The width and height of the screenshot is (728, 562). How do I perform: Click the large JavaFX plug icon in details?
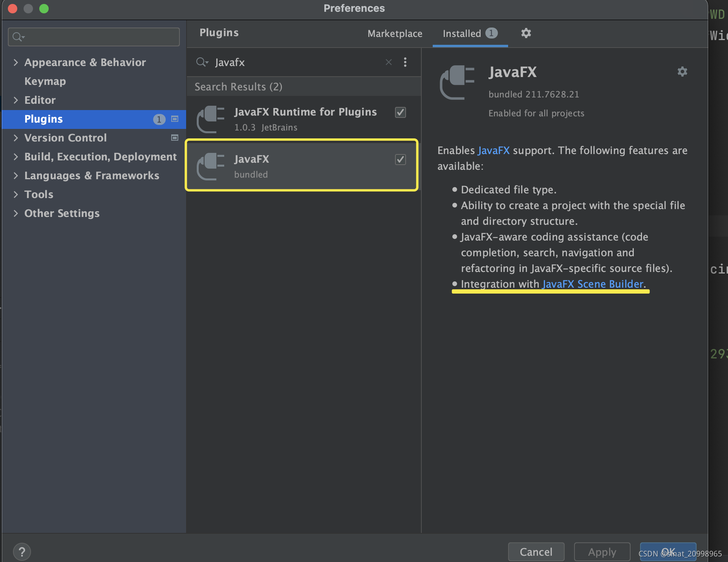[x=457, y=82]
